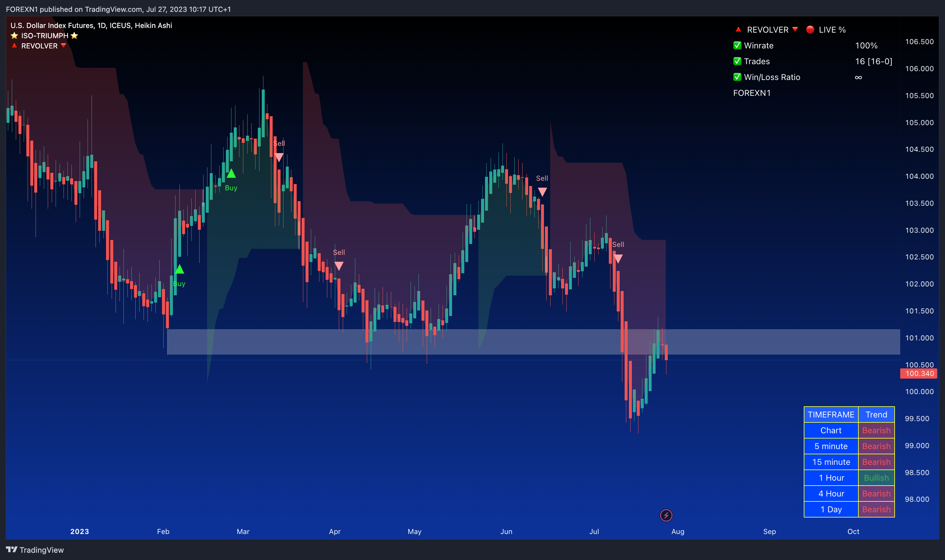Click the red down triangle in the stats panel header
Image resolution: width=945 pixels, height=560 pixels.
coord(795,29)
